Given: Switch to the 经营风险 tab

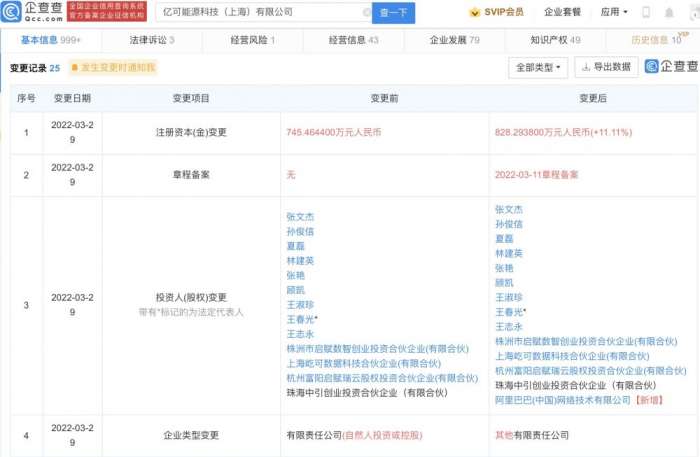Looking at the screenshot, I should tap(252, 39).
